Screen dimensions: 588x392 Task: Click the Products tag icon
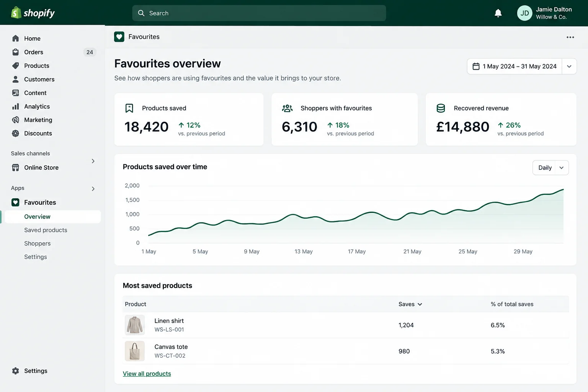click(16, 65)
